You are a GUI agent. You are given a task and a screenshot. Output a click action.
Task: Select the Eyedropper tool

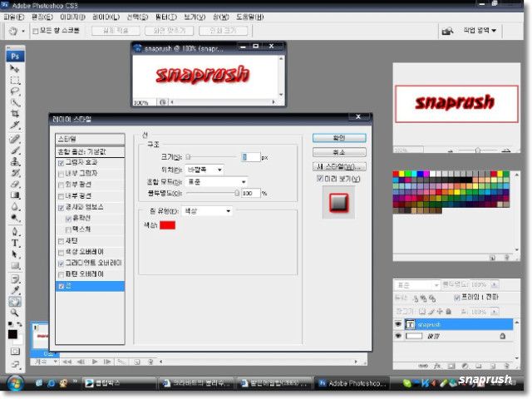(x=15, y=290)
